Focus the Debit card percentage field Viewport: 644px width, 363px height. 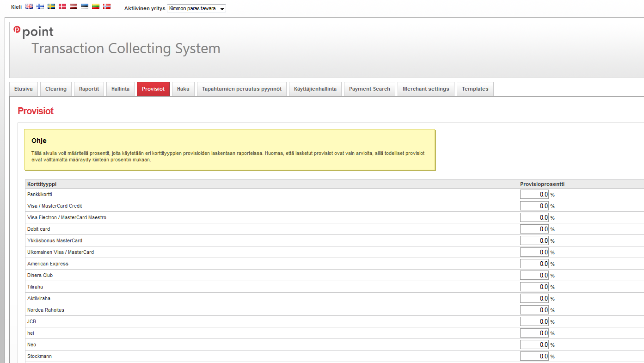click(x=534, y=229)
